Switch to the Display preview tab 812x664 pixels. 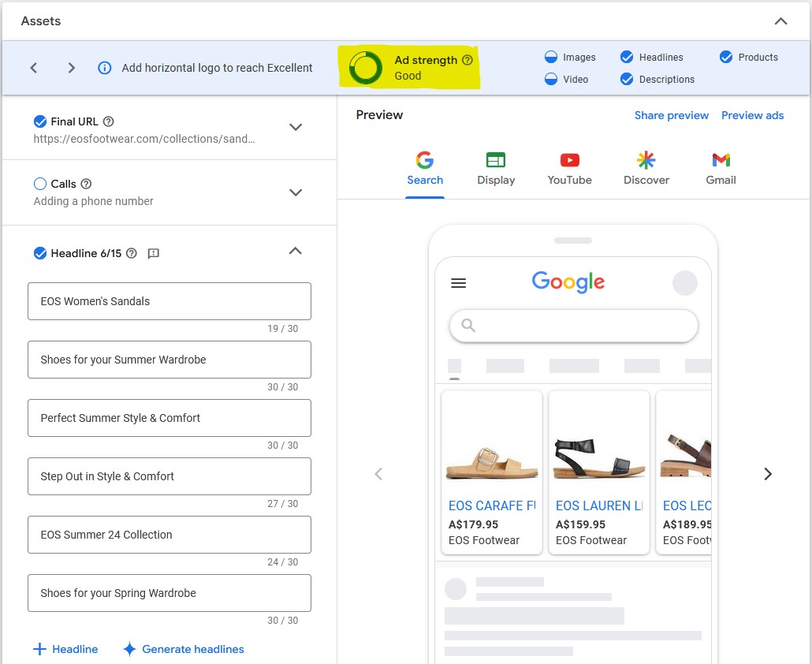(496, 169)
